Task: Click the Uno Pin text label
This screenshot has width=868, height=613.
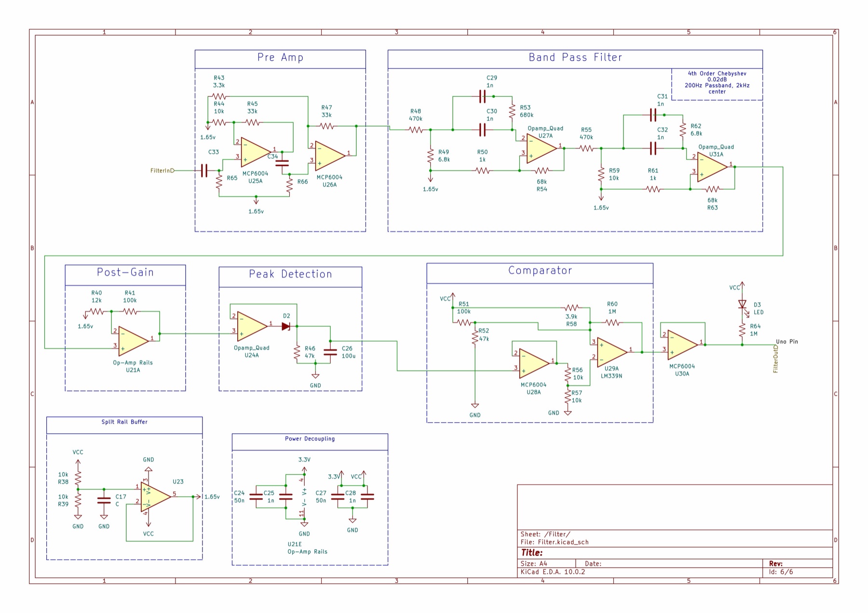Action: [787, 342]
